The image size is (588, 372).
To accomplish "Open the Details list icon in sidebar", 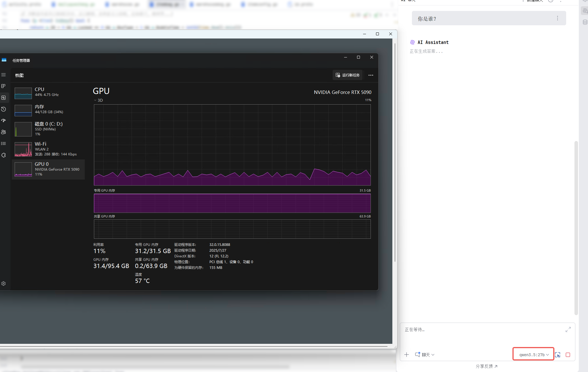I will tap(3, 144).
